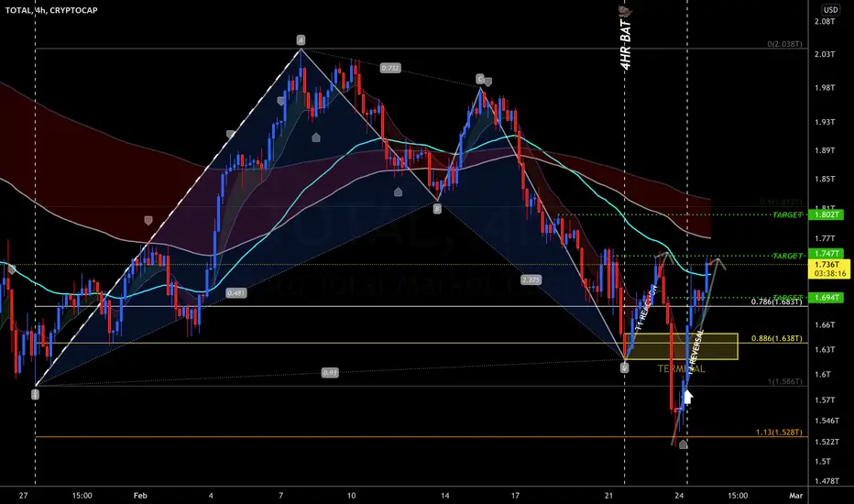Click 1.57T on the price axis

point(825,400)
